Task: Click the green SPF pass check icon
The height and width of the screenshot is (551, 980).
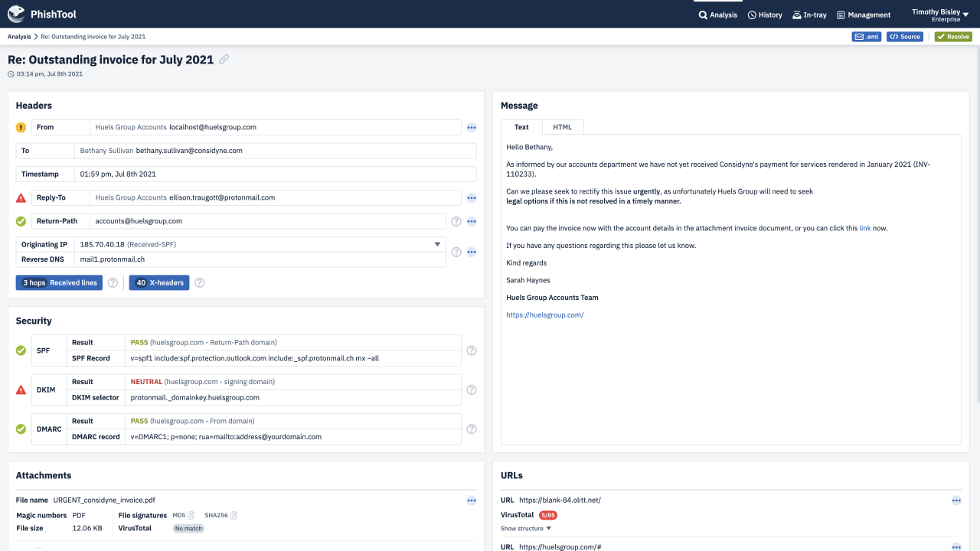Action: pyautogui.click(x=21, y=350)
